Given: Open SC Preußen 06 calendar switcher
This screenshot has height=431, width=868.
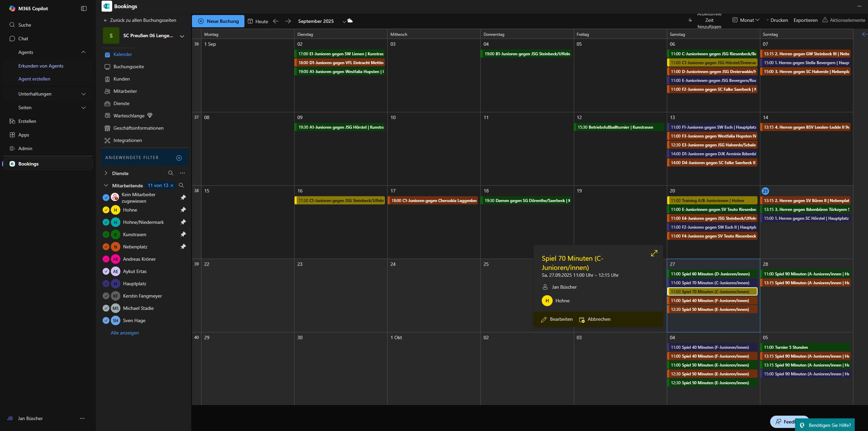Looking at the screenshot, I should point(182,36).
